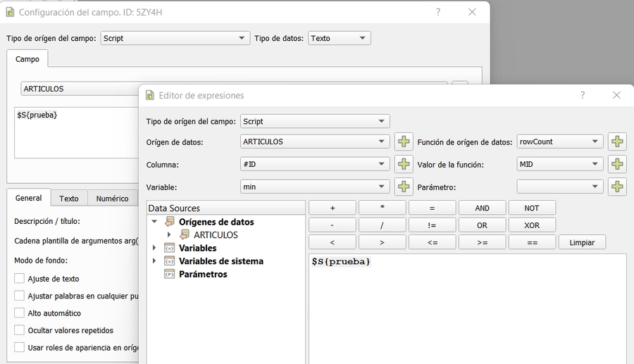This screenshot has height=364, width=634.
Task: Click into the expression text area with $S{prueba}
Action: 467,310
